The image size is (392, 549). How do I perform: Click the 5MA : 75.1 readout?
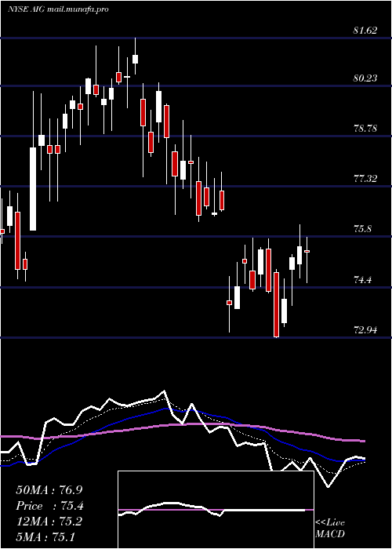[45, 536]
